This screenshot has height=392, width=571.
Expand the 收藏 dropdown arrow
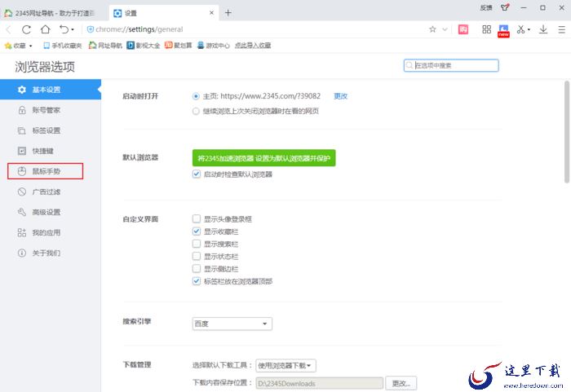tap(31, 46)
